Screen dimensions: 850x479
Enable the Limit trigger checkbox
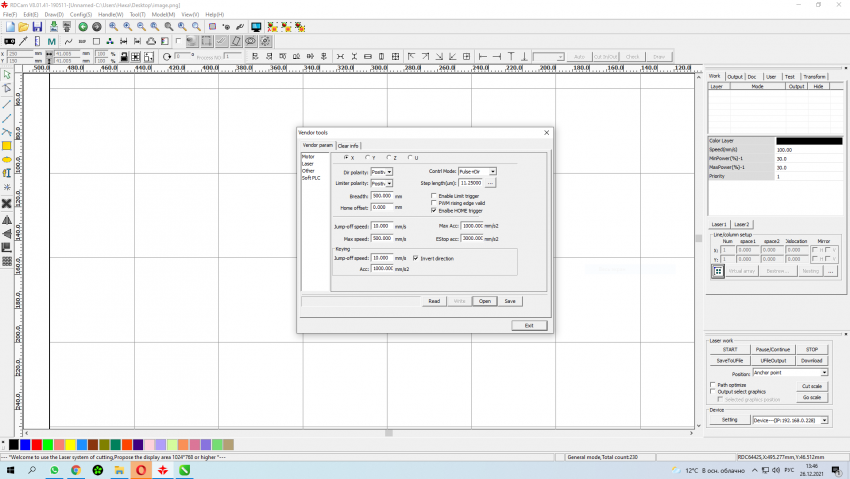click(434, 196)
